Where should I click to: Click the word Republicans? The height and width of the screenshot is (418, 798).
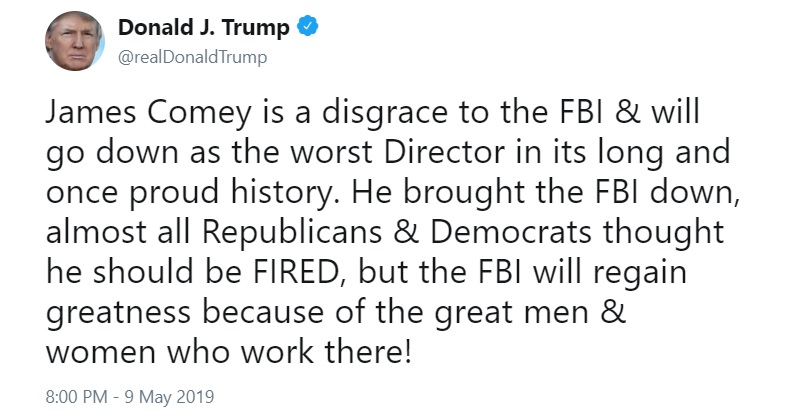coord(292,233)
